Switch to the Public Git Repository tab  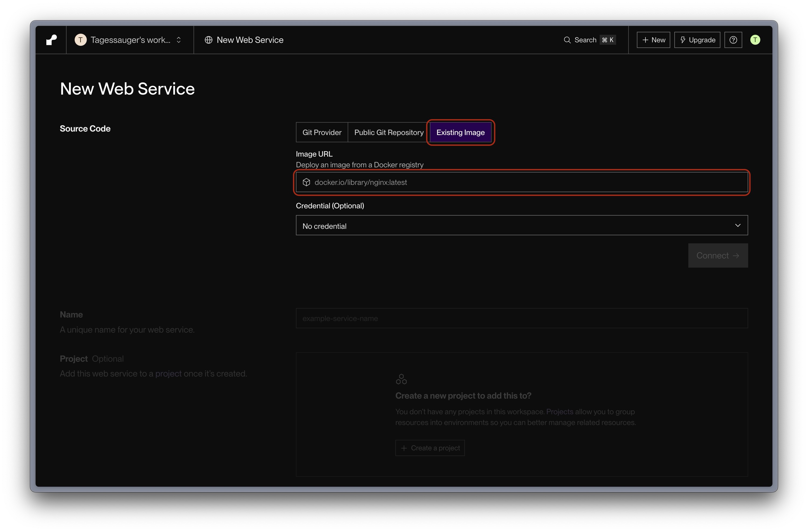389,132
